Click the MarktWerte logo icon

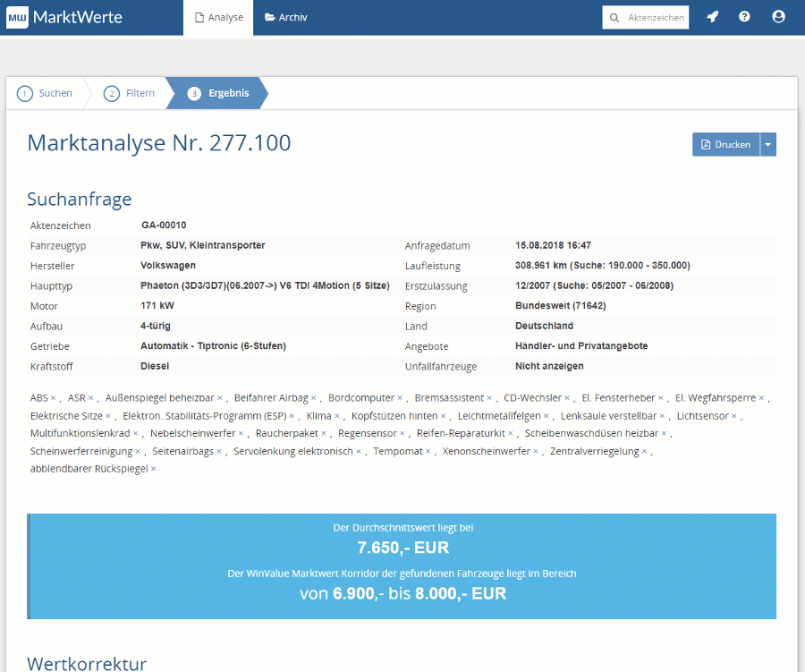[x=17, y=18]
